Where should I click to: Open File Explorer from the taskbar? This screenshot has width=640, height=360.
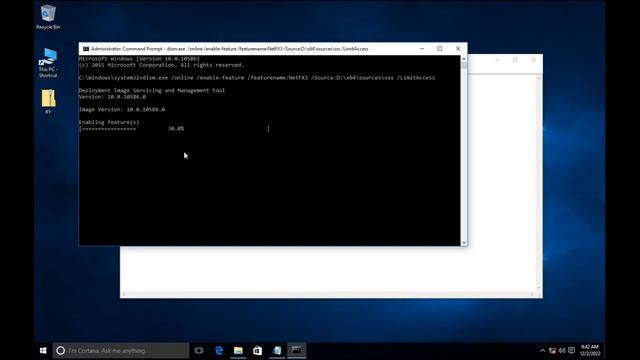point(238,351)
